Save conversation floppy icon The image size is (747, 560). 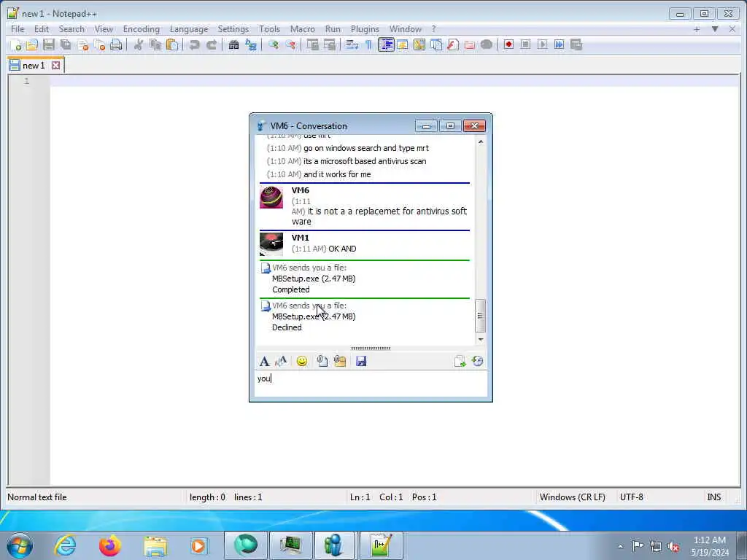361,362
